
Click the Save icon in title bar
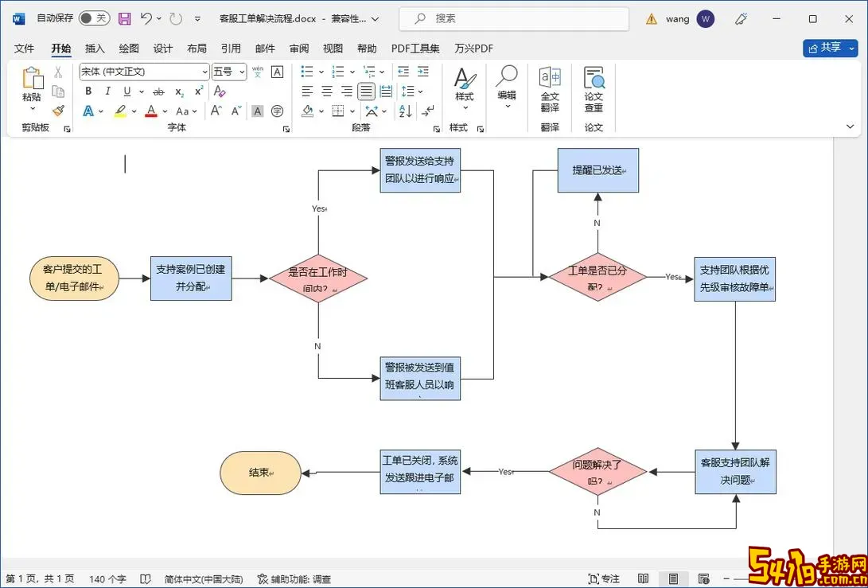tap(125, 19)
